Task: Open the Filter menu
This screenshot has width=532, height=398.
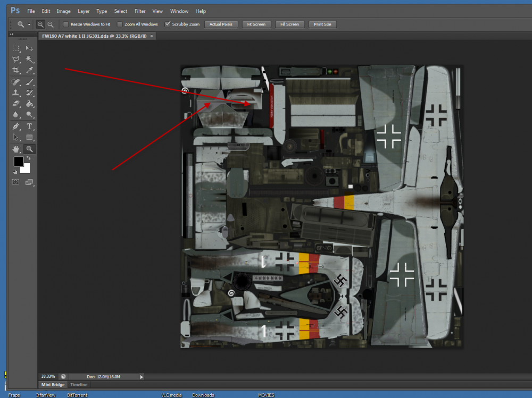Action: pos(139,11)
